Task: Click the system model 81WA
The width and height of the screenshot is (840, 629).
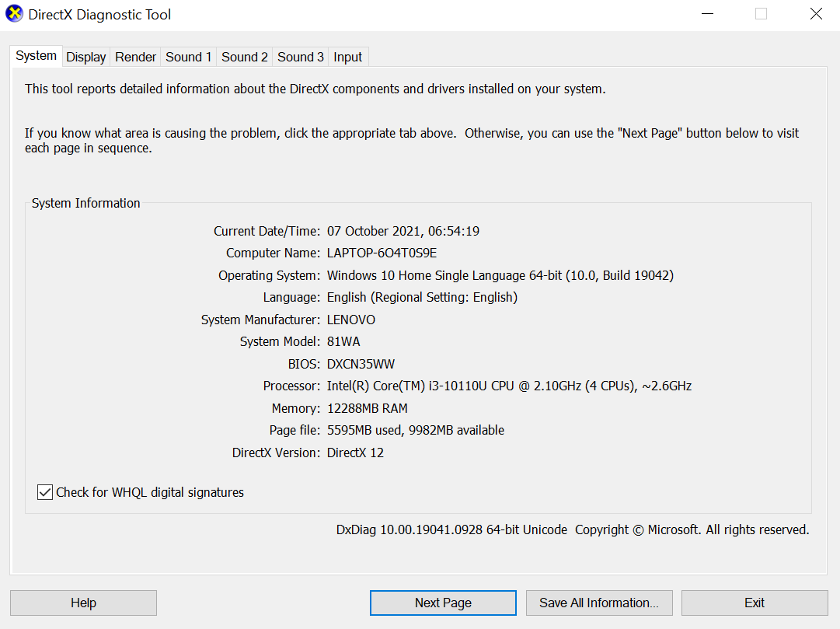Action: tap(343, 341)
